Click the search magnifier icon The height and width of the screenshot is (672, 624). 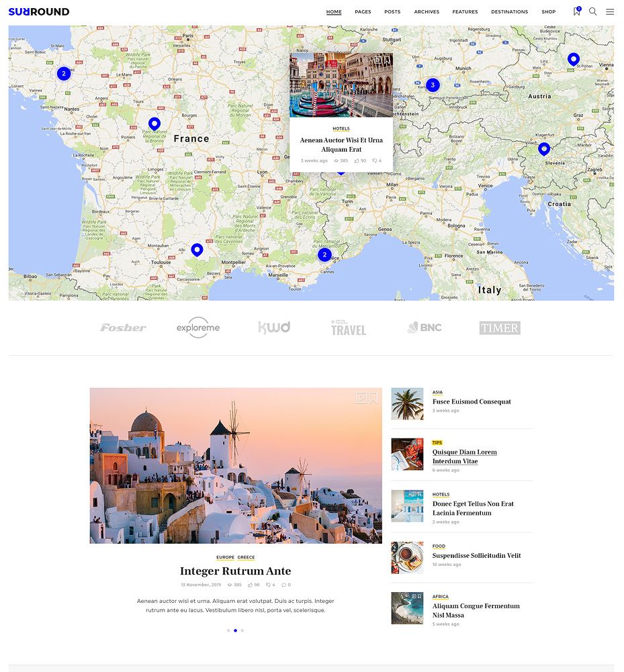593,11
